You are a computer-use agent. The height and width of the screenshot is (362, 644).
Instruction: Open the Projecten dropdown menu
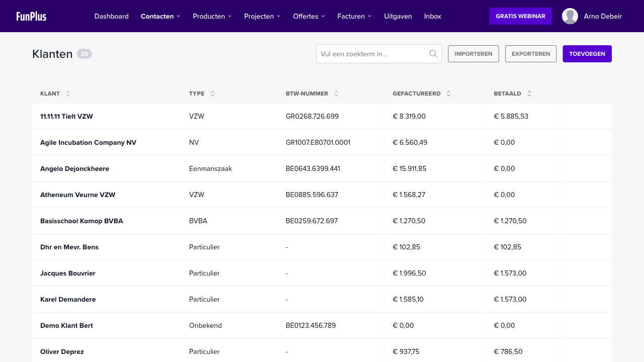click(x=262, y=16)
